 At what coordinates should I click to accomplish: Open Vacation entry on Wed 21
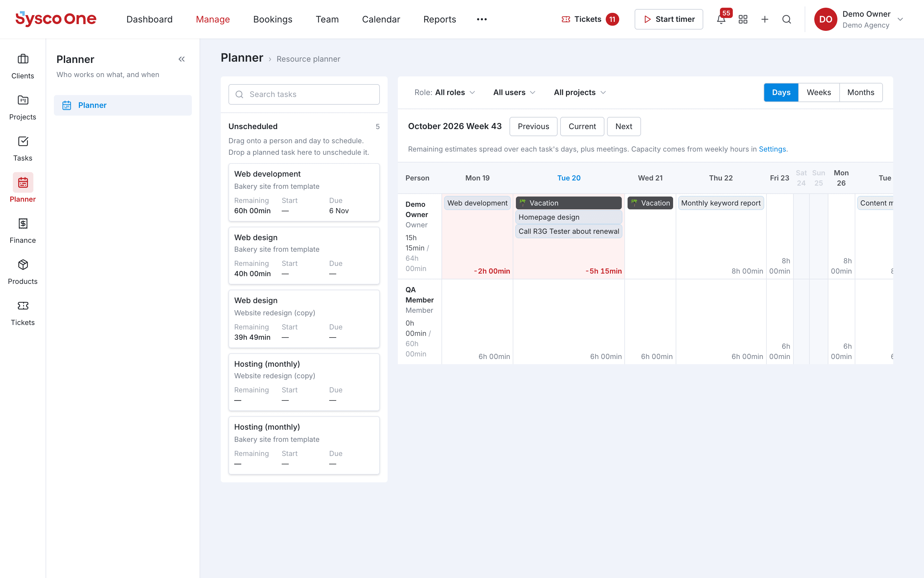[x=650, y=203]
